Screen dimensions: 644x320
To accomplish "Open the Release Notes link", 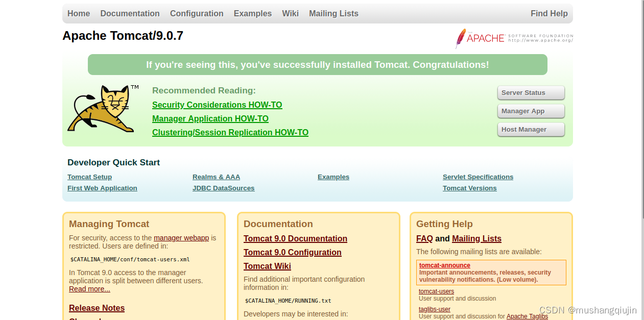I will (x=97, y=308).
